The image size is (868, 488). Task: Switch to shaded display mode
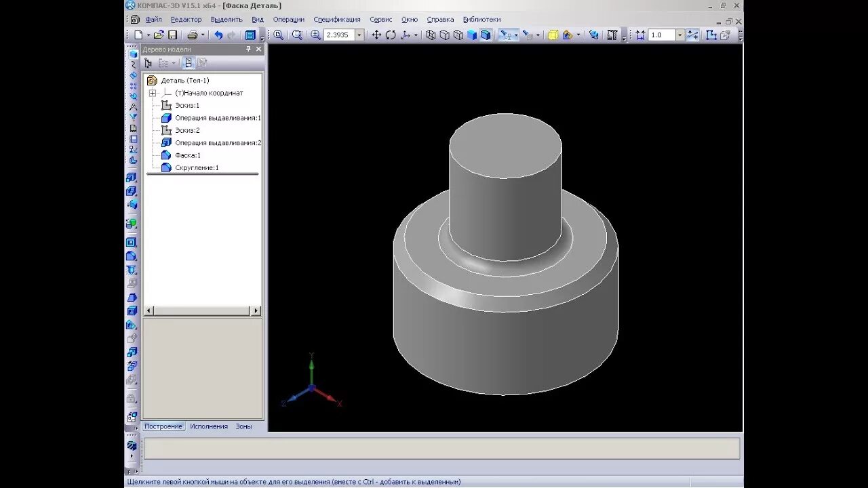pyautogui.click(x=472, y=35)
